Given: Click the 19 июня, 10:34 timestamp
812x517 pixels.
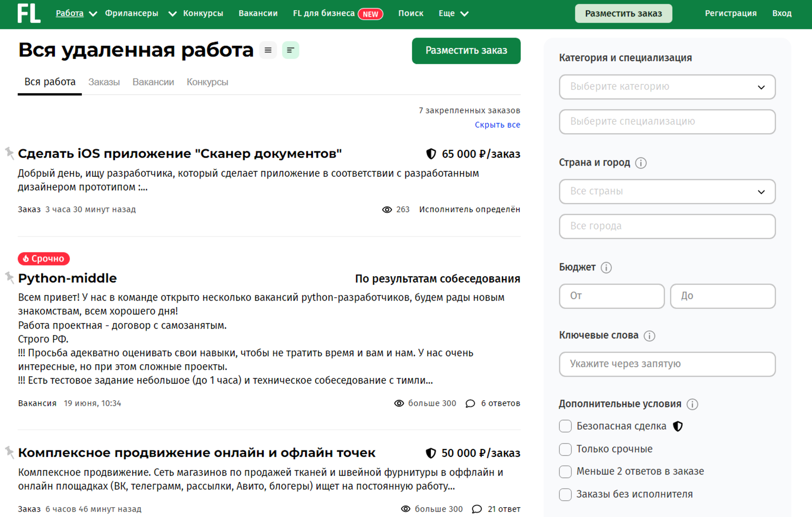Looking at the screenshot, I should coord(92,403).
